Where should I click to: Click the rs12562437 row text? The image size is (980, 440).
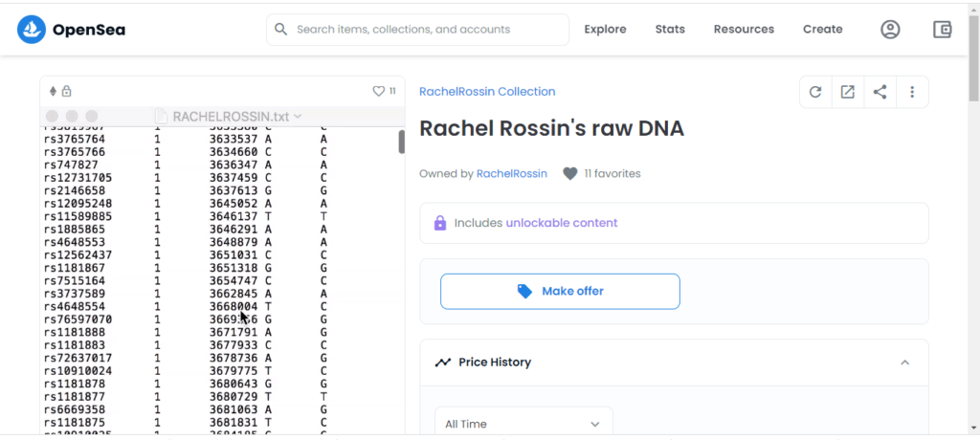(x=78, y=255)
